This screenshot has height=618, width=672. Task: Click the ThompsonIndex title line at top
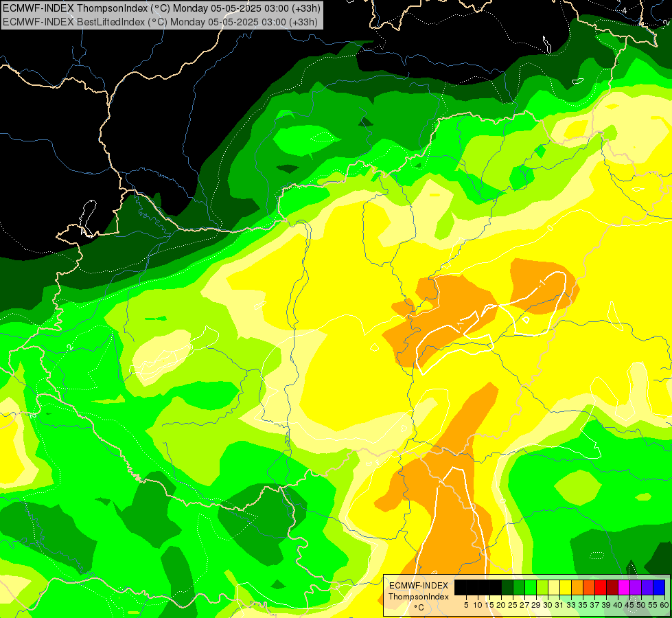coord(161,8)
